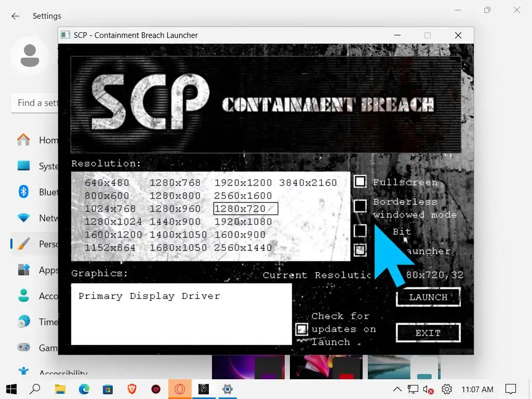The image size is (532, 399).
Task: Open Home in Settings sidebar
Action: (37, 140)
